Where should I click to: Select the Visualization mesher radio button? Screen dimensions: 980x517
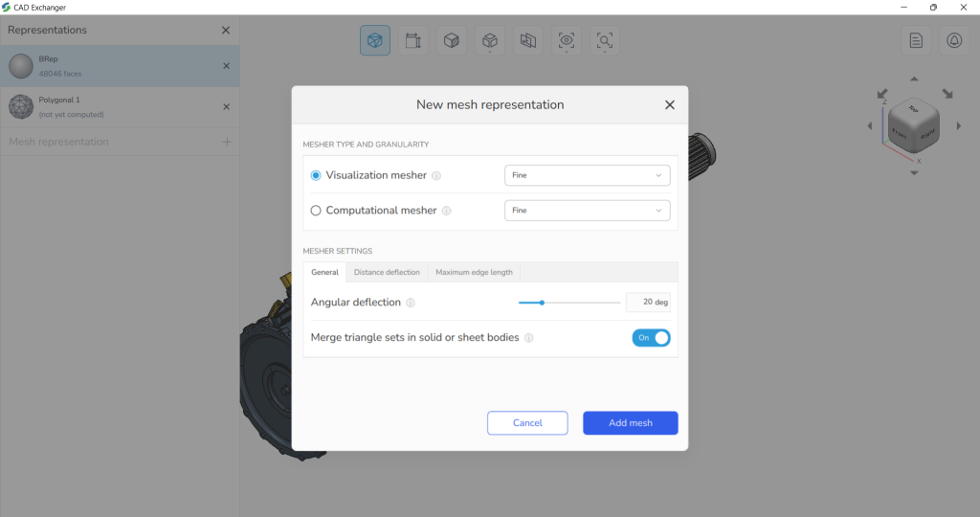pos(316,175)
